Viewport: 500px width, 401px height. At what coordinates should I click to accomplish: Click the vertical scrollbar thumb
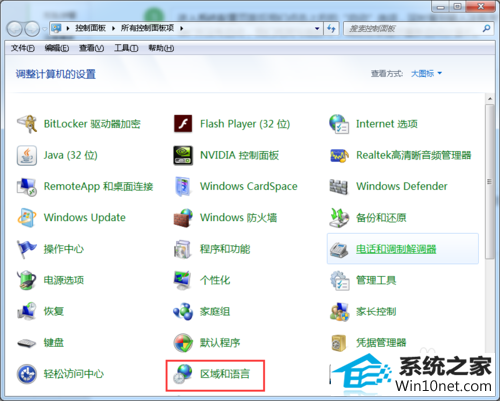point(490,182)
